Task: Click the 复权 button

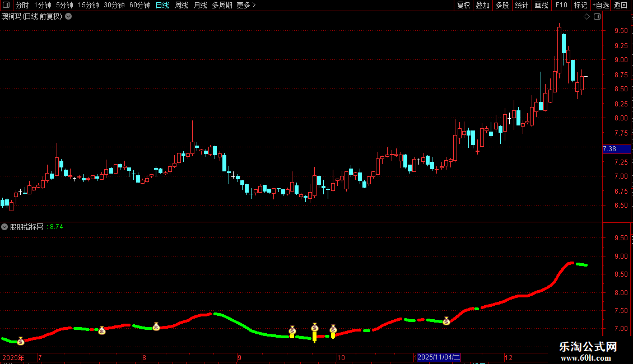Action: pos(463,5)
